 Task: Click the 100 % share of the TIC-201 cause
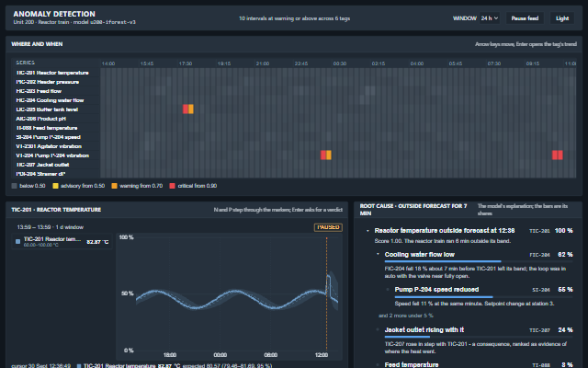(563, 231)
